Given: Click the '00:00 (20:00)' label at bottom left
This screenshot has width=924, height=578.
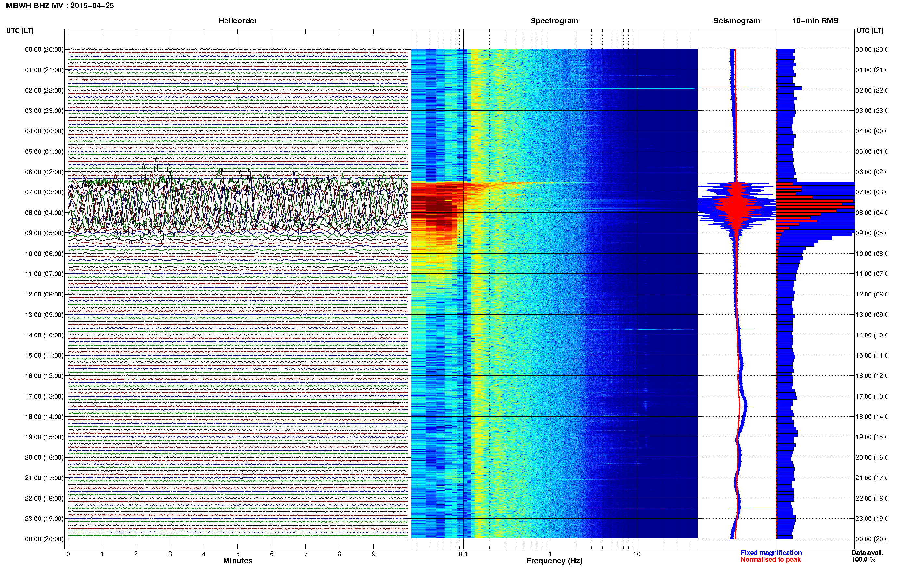Looking at the screenshot, I should [44, 539].
